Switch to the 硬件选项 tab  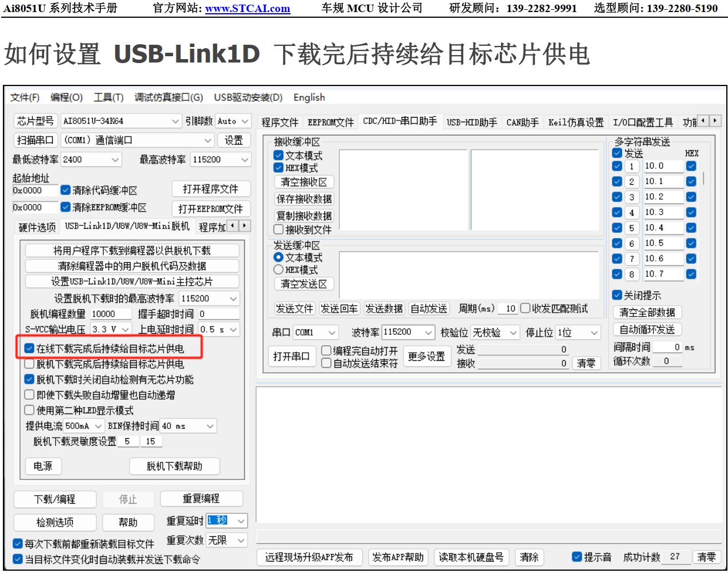(x=37, y=227)
